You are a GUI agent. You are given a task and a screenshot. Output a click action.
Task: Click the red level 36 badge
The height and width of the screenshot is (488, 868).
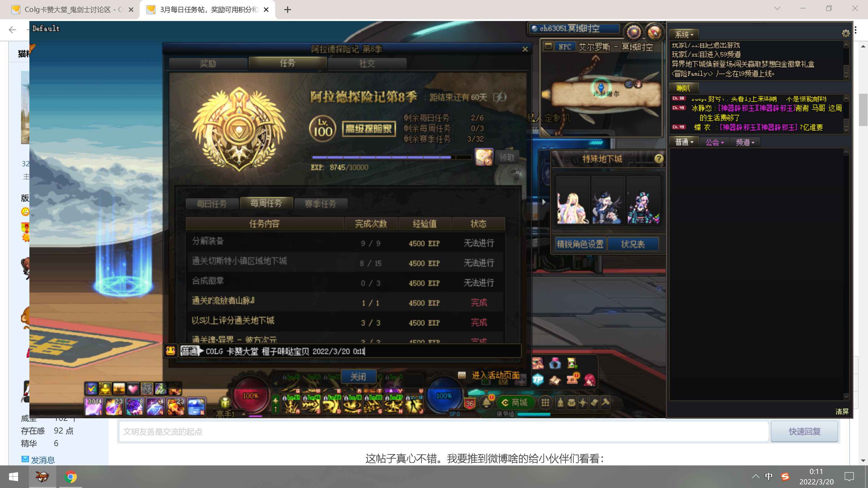[x=469, y=403]
